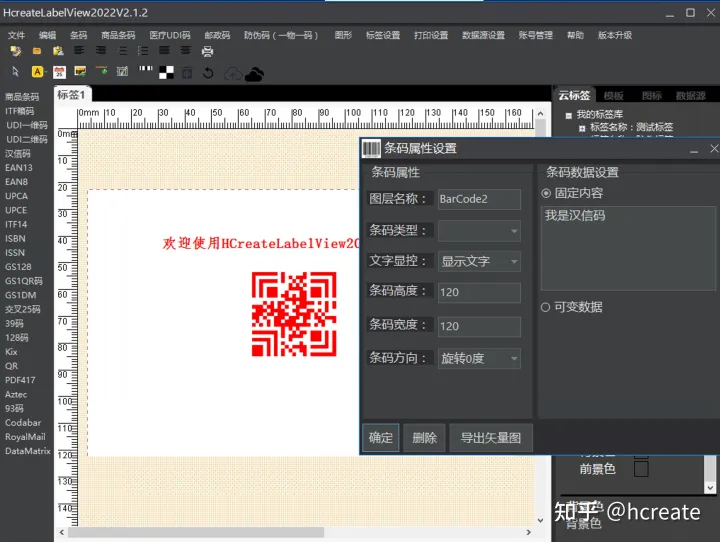Click the 条码高度 input field
The height and width of the screenshot is (542, 720).
click(479, 293)
